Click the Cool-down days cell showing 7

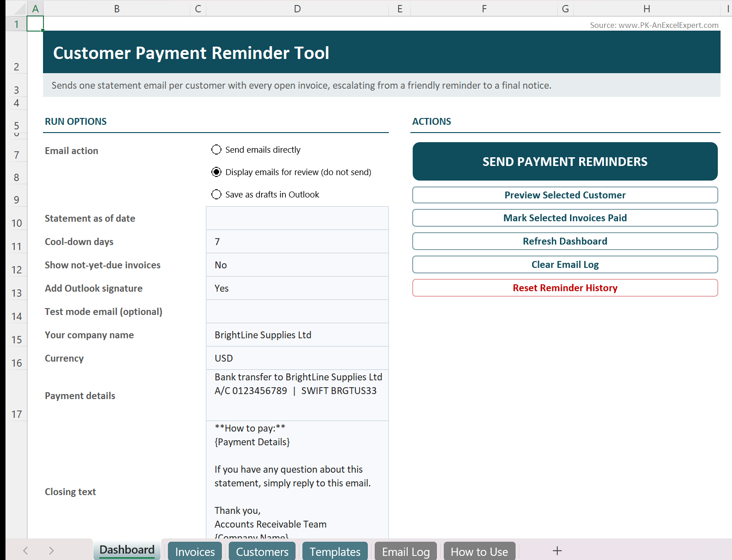[x=297, y=241]
